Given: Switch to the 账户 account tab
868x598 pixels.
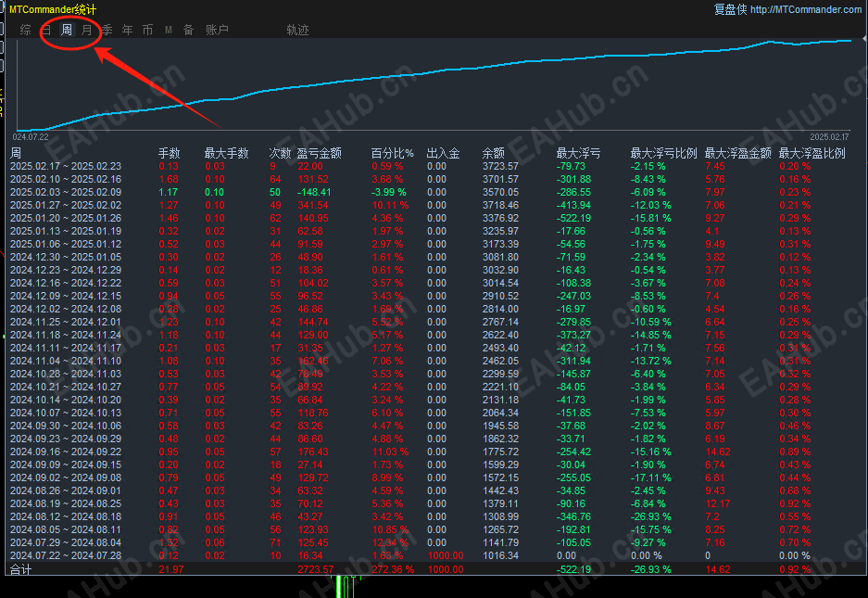Looking at the screenshot, I should click(x=217, y=30).
